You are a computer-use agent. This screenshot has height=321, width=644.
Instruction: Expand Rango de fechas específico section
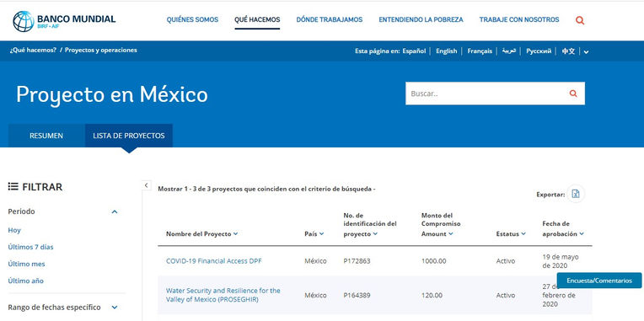click(x=115, y=308)
